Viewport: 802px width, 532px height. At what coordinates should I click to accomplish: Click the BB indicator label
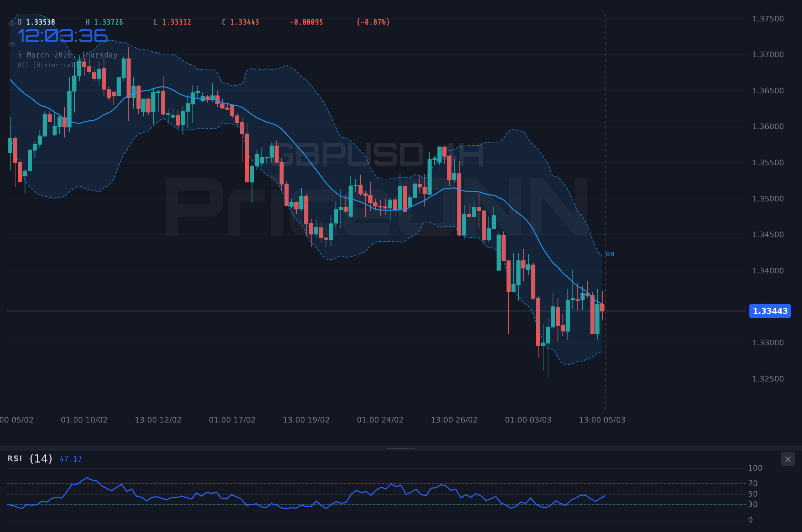610,254
